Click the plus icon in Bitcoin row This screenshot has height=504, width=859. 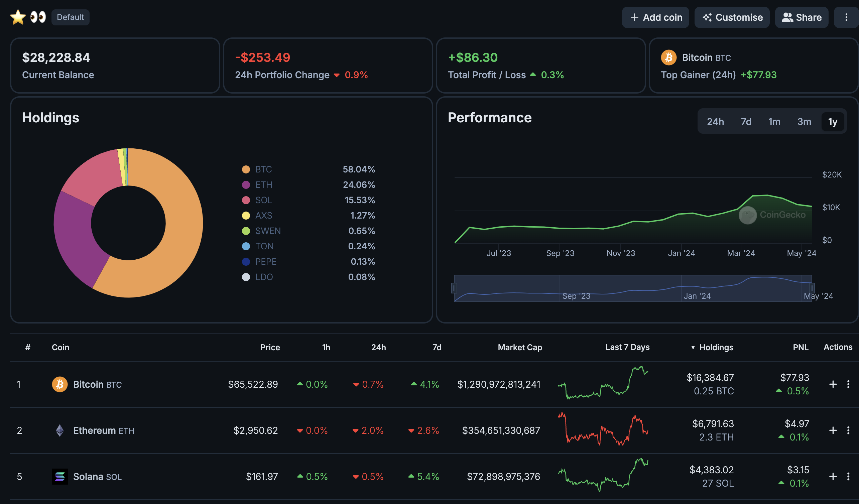click(833, 384)
